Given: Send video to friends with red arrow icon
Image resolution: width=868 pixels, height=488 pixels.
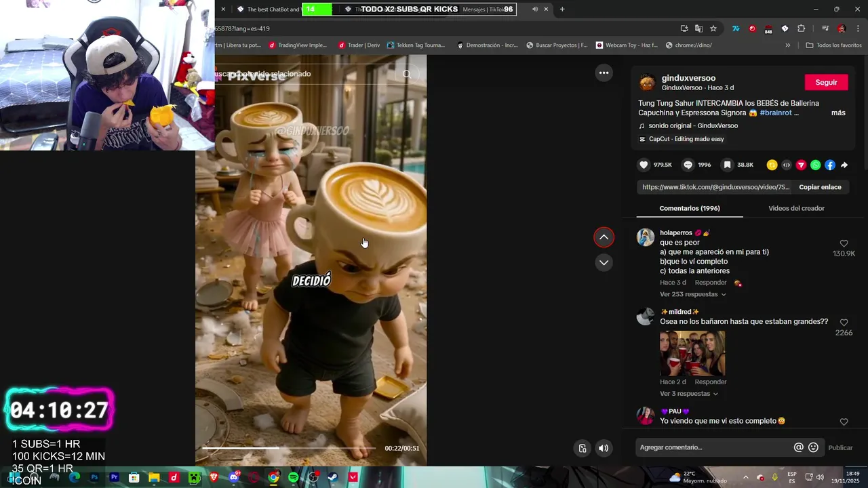Looking at the screenshot, I should [801, 165].
